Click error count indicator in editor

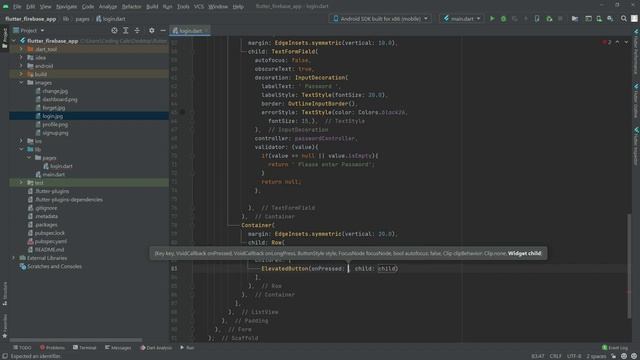(x=606, y=42)
